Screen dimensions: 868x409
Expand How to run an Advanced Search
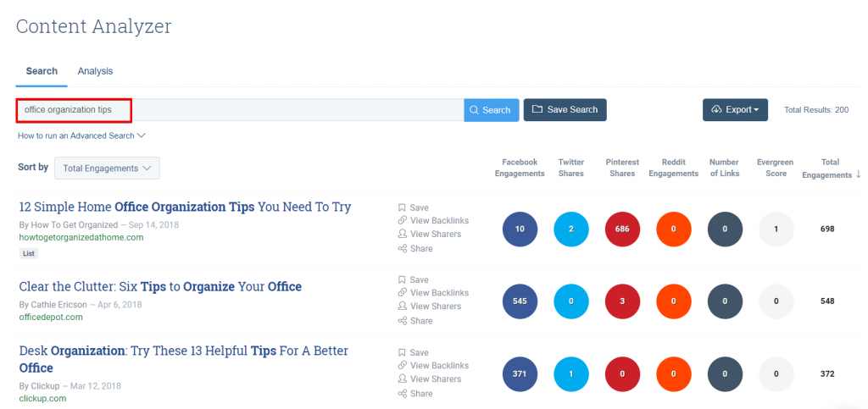(81, 135)
